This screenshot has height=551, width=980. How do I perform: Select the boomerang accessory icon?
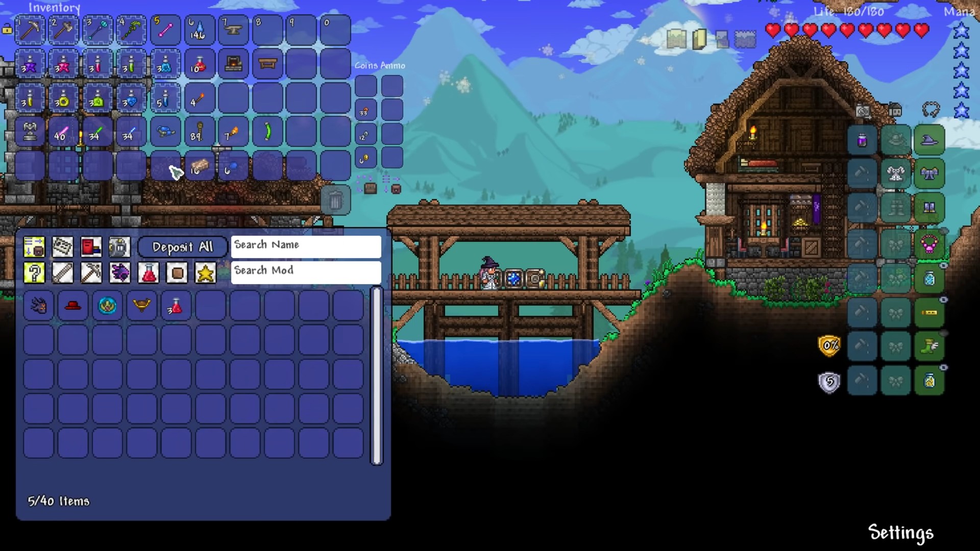point(141,306)
